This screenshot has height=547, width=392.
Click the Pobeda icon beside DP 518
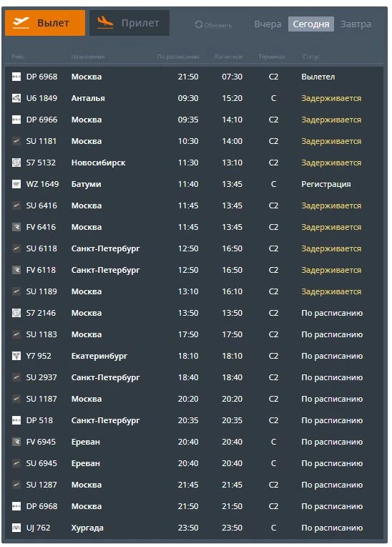(x=16, y=420)
